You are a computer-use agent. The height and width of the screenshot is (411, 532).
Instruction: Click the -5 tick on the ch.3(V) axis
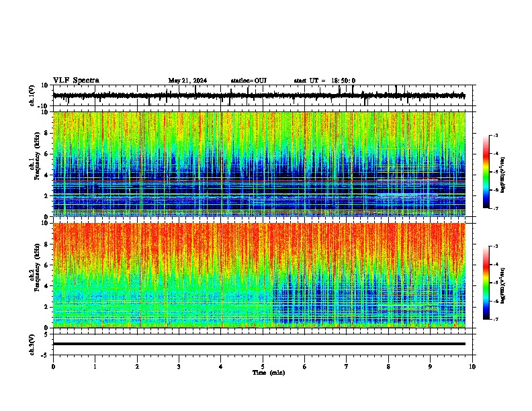click(45, 355)
